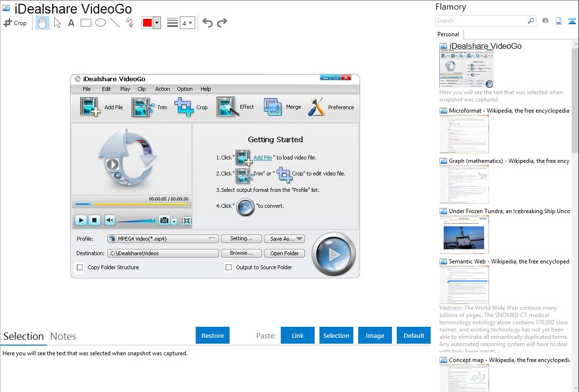579x392 pixels.
Task: Play the video preview
Action: coord(81,220)
